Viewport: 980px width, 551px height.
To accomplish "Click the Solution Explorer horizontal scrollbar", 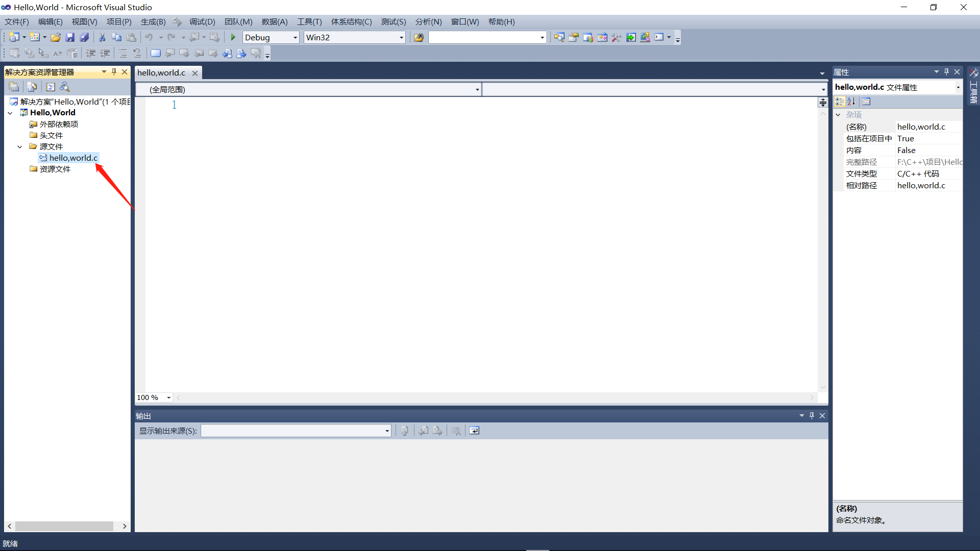I will (x=64, y=526).
